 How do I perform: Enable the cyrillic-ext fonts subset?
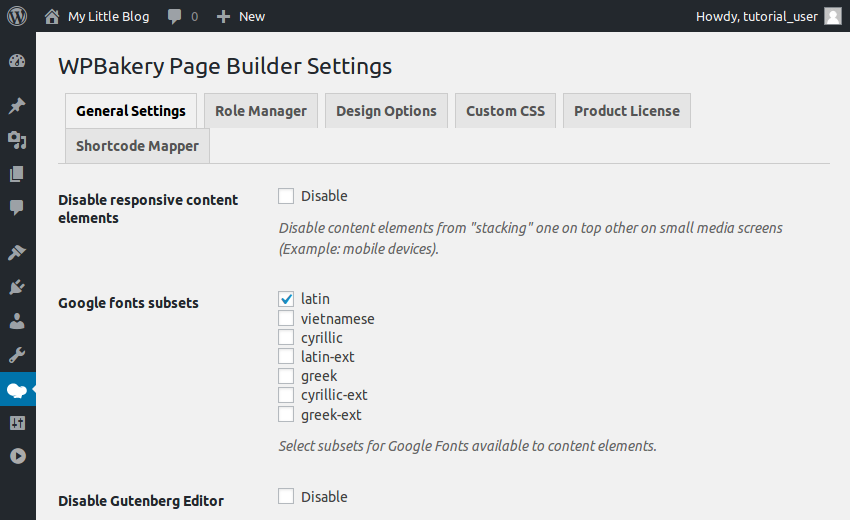pyautogui.click(x=286, y=395)
